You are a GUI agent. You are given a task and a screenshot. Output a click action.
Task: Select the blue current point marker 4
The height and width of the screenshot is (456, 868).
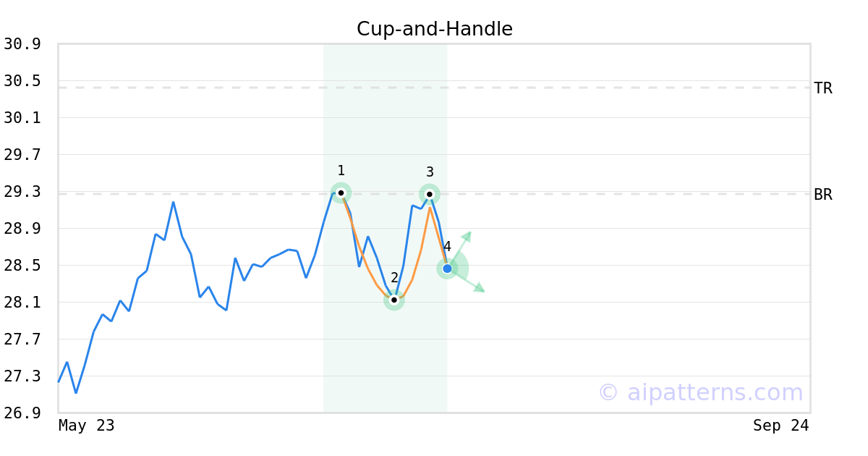click(x=447, y=269)
